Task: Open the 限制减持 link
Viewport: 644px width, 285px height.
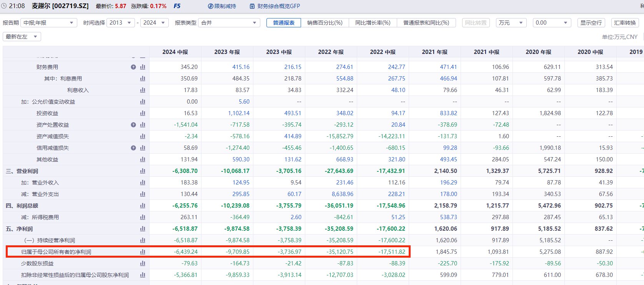Action: [x=222, y=6]
